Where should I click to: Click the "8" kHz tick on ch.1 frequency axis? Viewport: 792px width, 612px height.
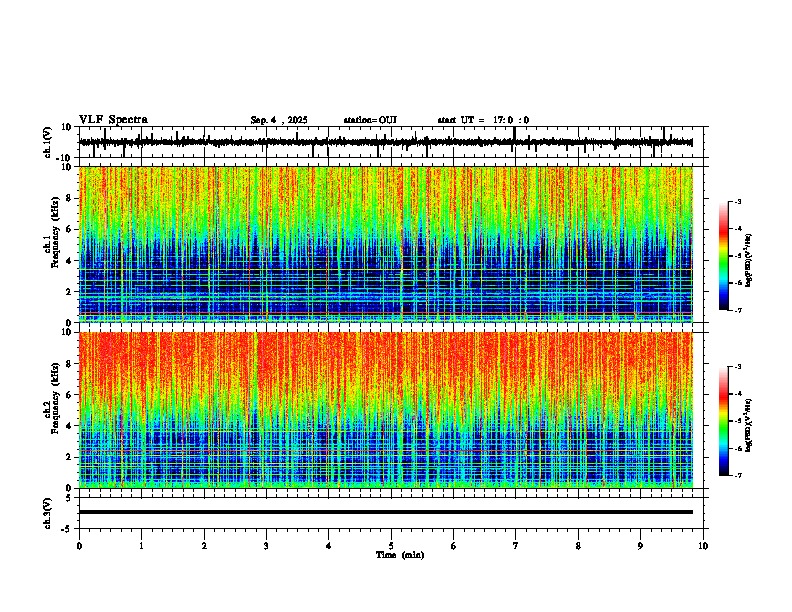point(69,198)
